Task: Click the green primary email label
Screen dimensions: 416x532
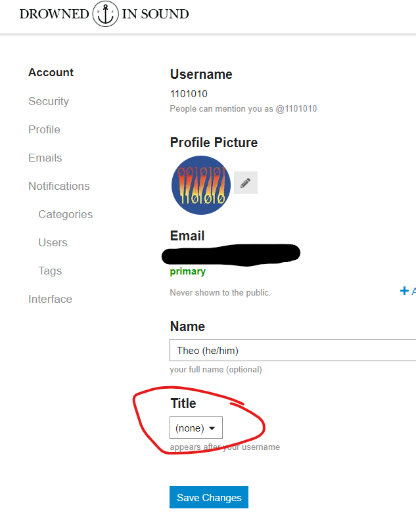Action: [x=188, y=271]
